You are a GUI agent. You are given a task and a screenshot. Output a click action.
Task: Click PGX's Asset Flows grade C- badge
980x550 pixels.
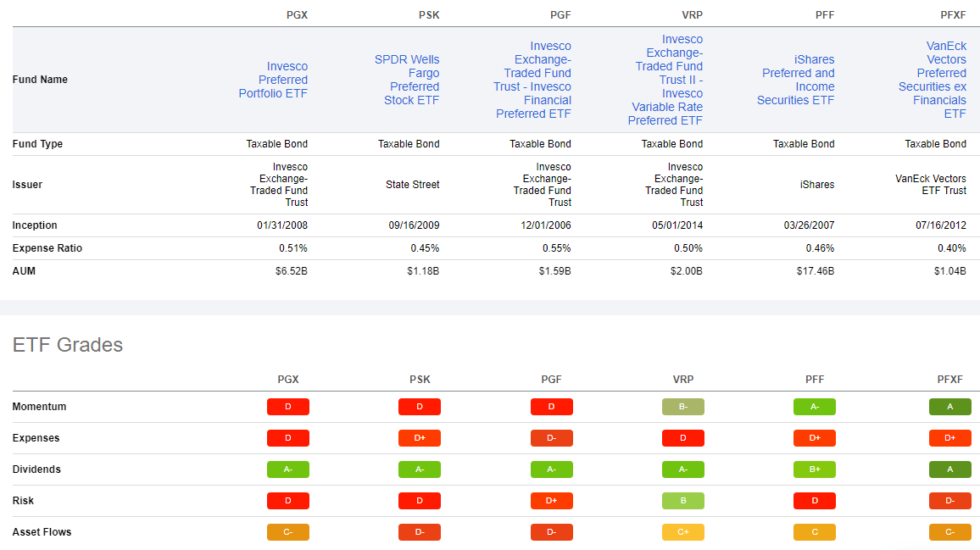(288, 532)
